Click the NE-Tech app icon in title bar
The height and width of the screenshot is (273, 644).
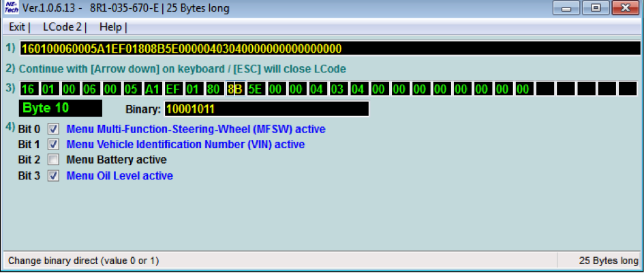click(12, 8)
